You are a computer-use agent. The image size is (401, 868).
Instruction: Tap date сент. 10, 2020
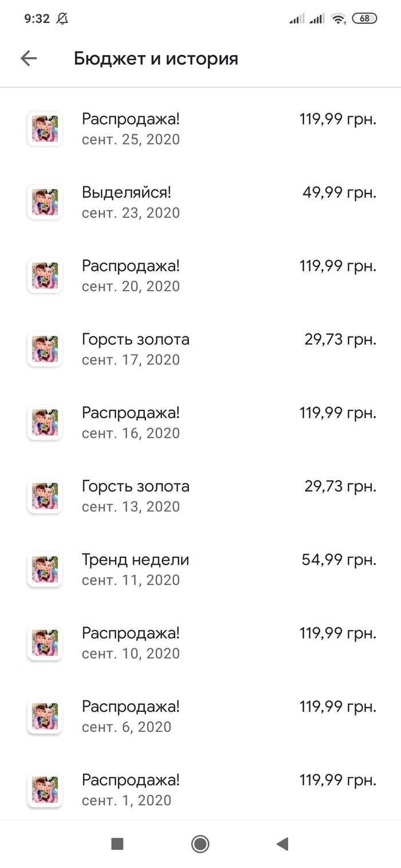[x=131, y=653]
